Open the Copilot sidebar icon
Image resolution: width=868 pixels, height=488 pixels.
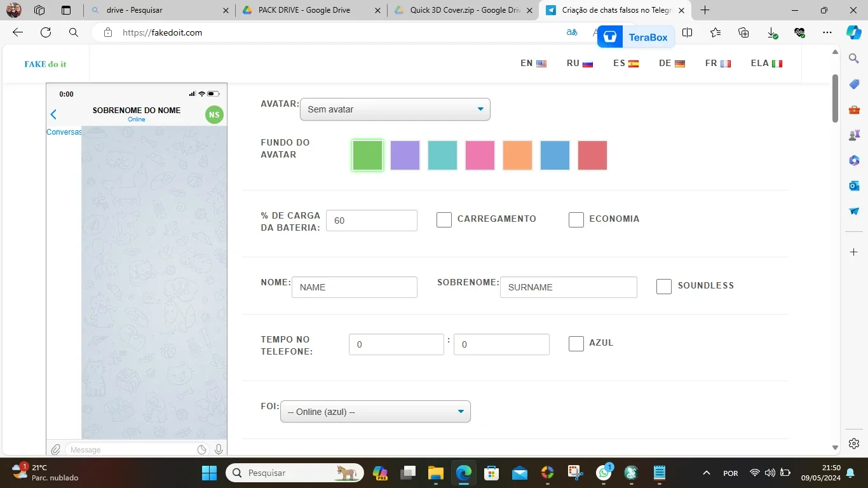pos(854,32)
